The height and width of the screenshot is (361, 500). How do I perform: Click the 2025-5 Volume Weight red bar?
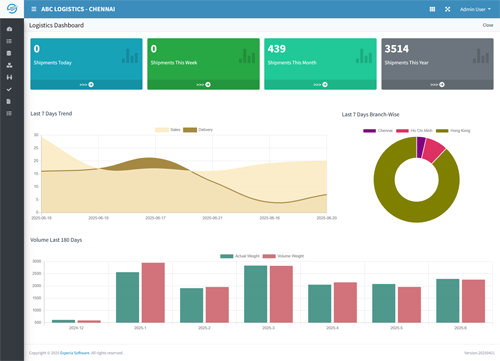coord(409,305)
